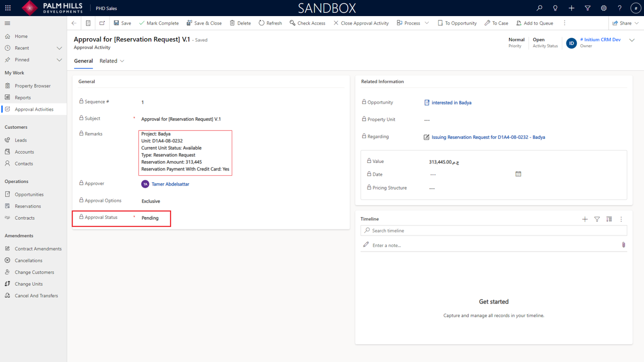Open the help question mark
This screenshot has width=644, height=362.
click(620, 8)
